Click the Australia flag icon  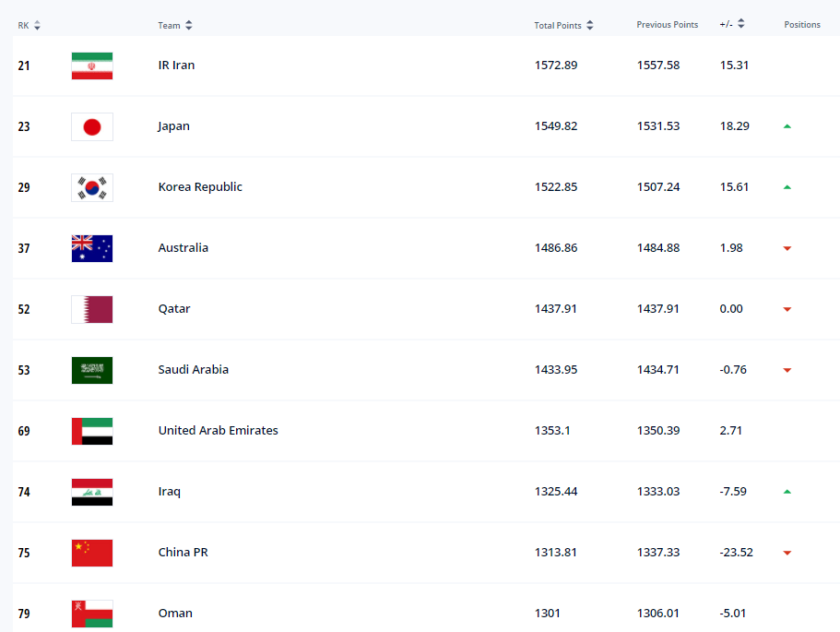(92, 248)
